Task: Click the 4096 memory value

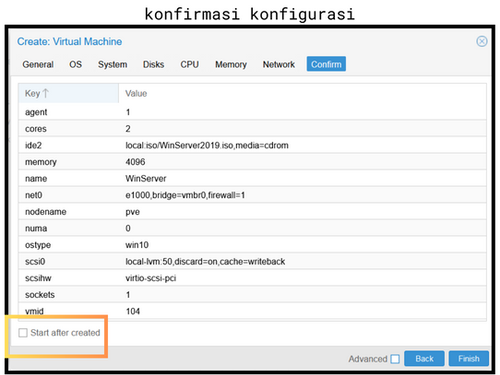Action: coord(135,162)
